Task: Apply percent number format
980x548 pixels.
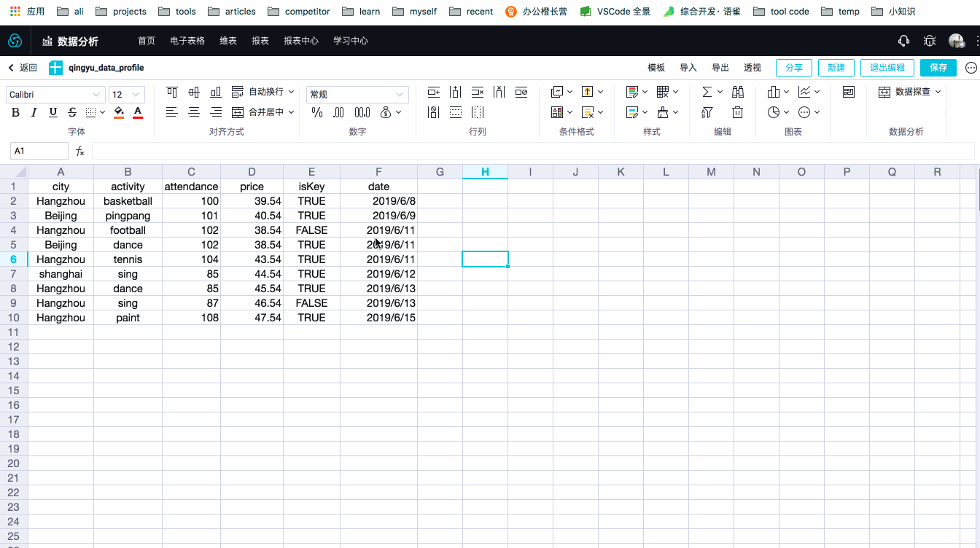Action: coord(317,112)
